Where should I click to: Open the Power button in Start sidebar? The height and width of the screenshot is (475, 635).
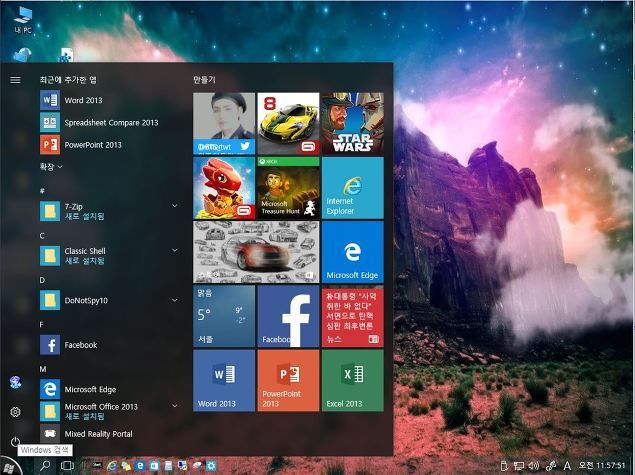pyautogui.click(x=15, y=441)
